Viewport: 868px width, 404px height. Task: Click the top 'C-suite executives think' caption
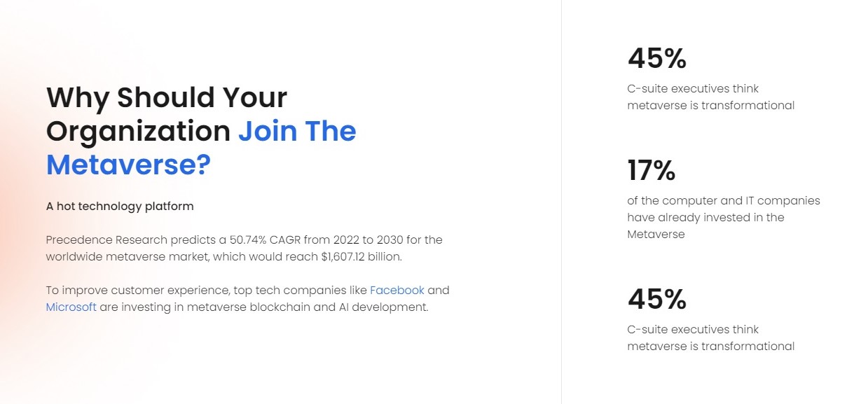(x=693, y=89)
